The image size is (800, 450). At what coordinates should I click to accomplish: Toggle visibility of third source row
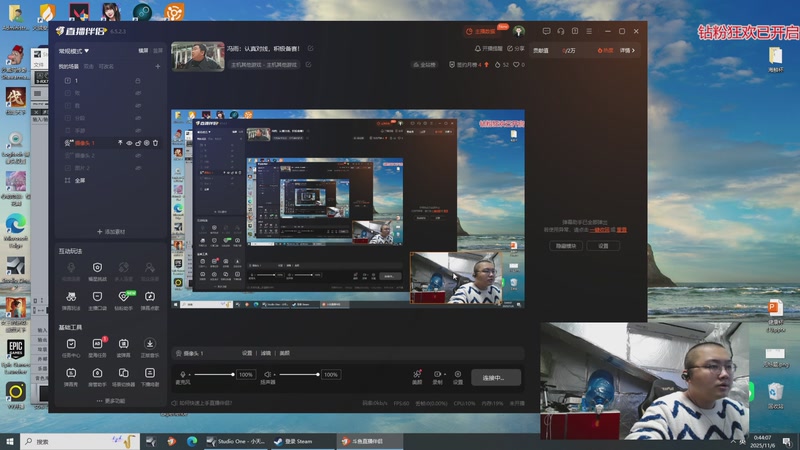pyautogui.click(x=138, y=106)
